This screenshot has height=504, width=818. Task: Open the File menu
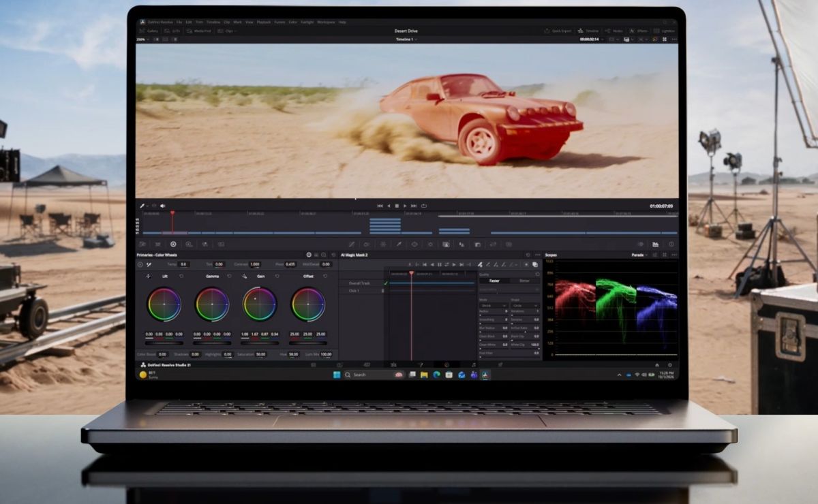click(179, 22)
